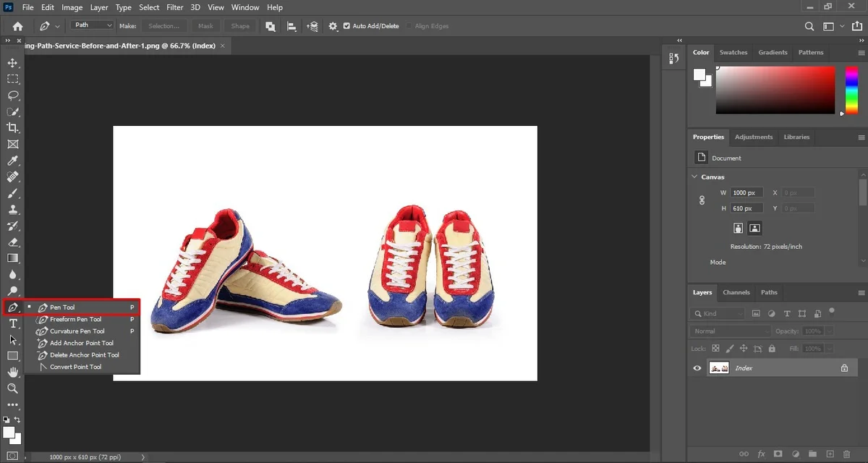Select the Clone Stamp tool

pos(12,210)
